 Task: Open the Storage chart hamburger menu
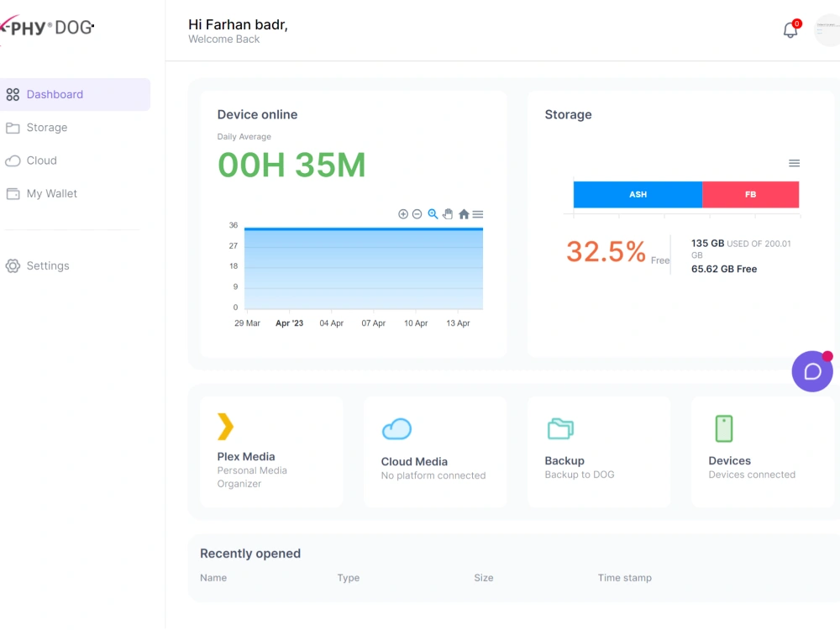pyautogui.click(x=794, y=164)
